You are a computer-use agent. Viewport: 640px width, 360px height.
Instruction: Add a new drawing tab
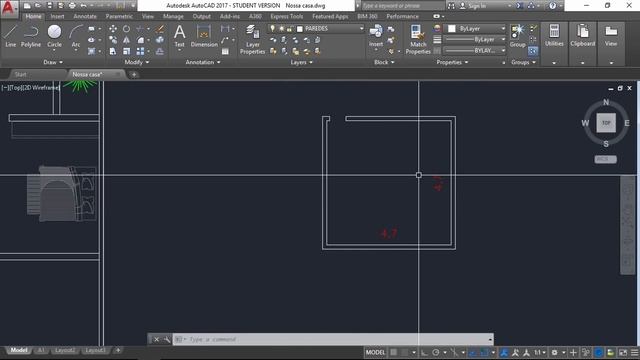click(134, 74)
